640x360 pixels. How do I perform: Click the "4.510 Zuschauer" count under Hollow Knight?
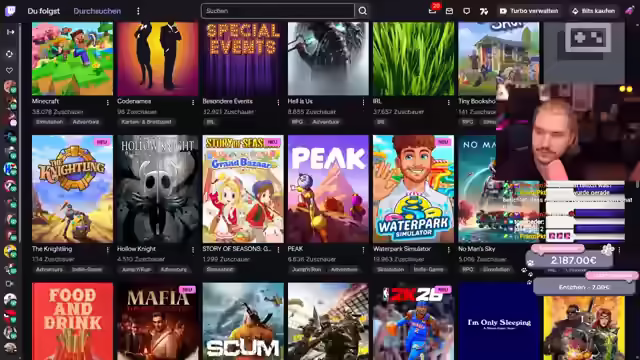point(140,260)
